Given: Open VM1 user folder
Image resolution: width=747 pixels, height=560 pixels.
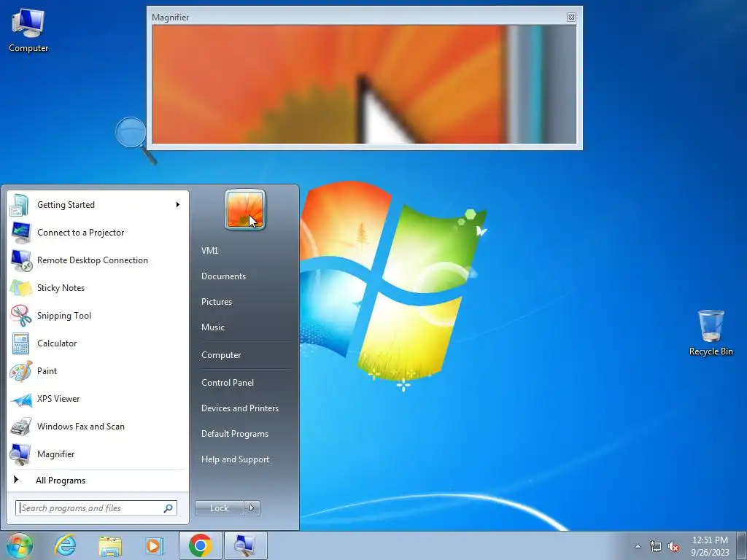Looking at the screenshot, I should 209,251.
